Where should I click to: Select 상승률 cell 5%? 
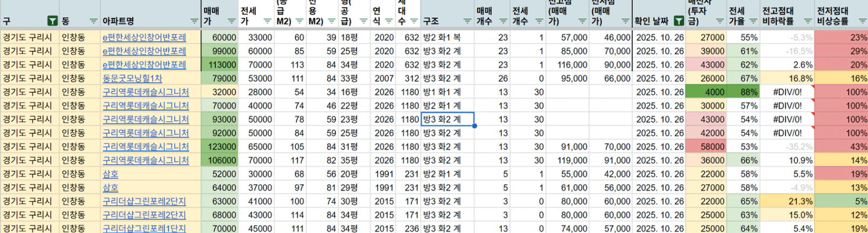coord(841,201)
